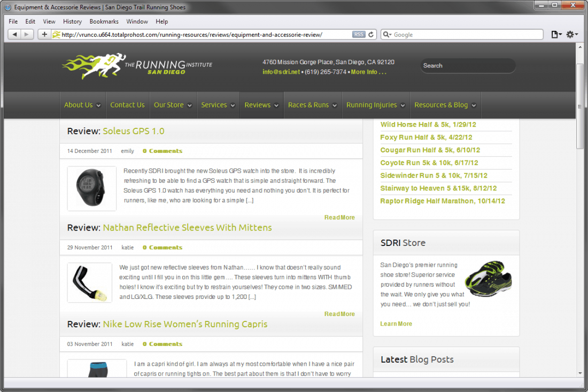The width and height of the screenshot is (588, 392).
Task: Click the info@sdri.net email link
Action: tap(281, 72)
